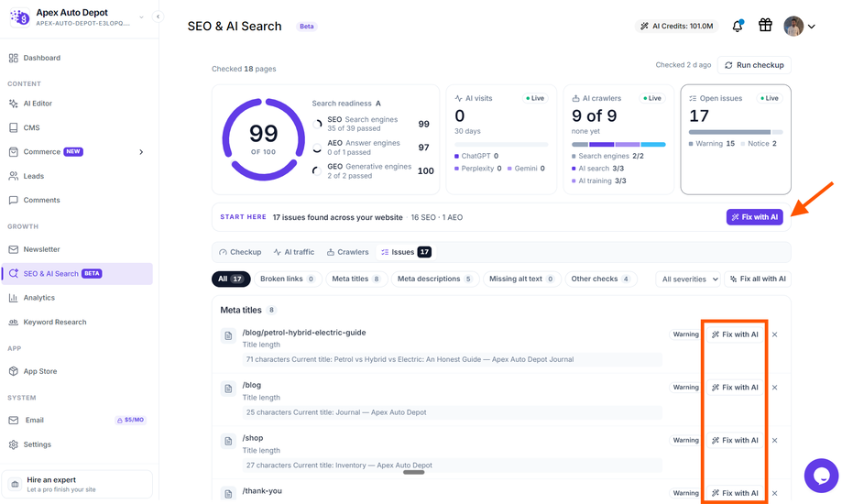Dismiss the /blog/petrol-hybrid-electric-guide issue
Image resolution: width=842 pixels, height=504 pixels.
click(775, 334)
